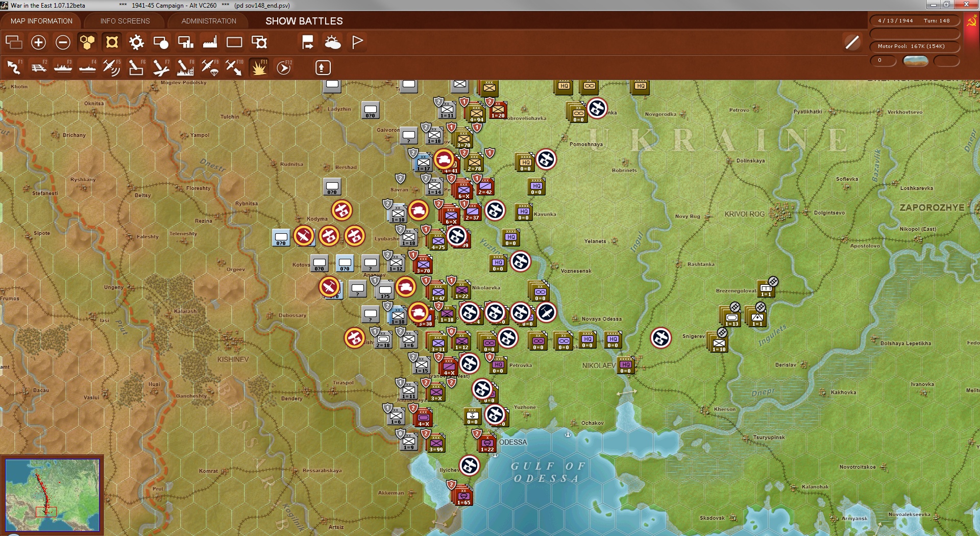Click the Kherson town label
The height and width of the screenshot is (536, 980).
pos(725,409)
